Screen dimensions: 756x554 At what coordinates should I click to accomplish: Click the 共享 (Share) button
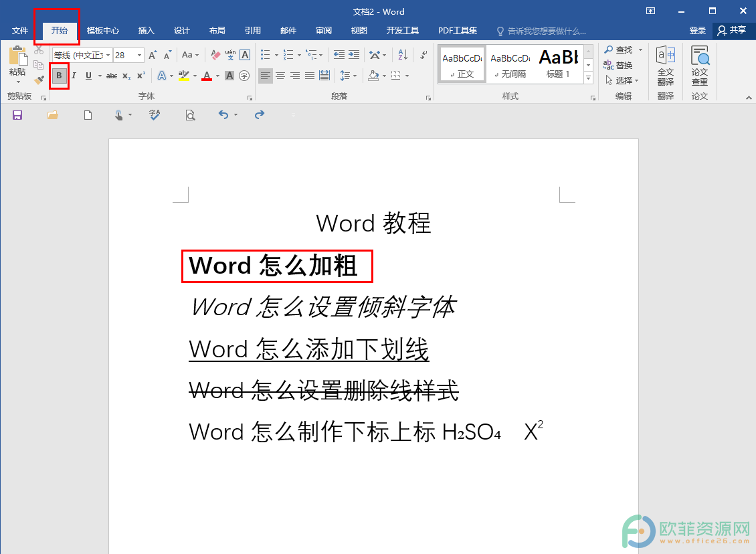pos(732,30)
